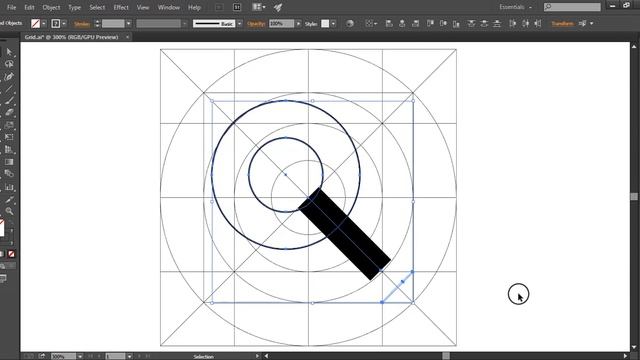The height and width of the screenshot is (360, 640).
Task: Open the Arrange Documents dropdown
Action: 259,7
